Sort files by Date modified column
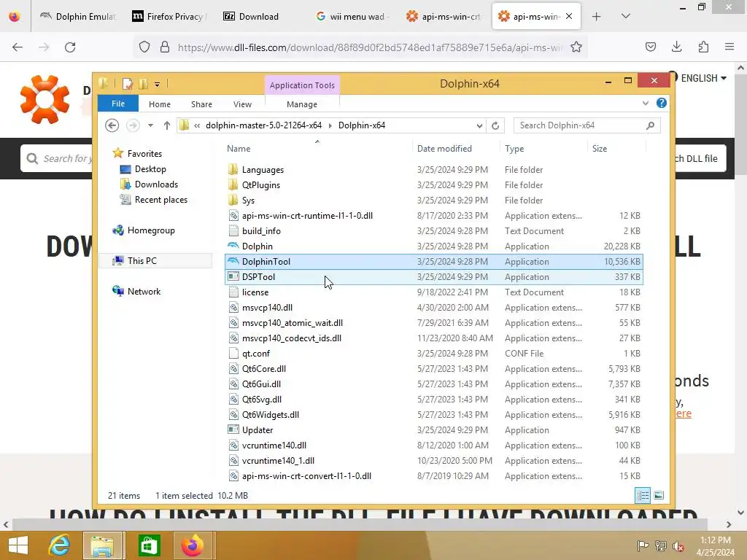The image size is (747, 560). 444,149
